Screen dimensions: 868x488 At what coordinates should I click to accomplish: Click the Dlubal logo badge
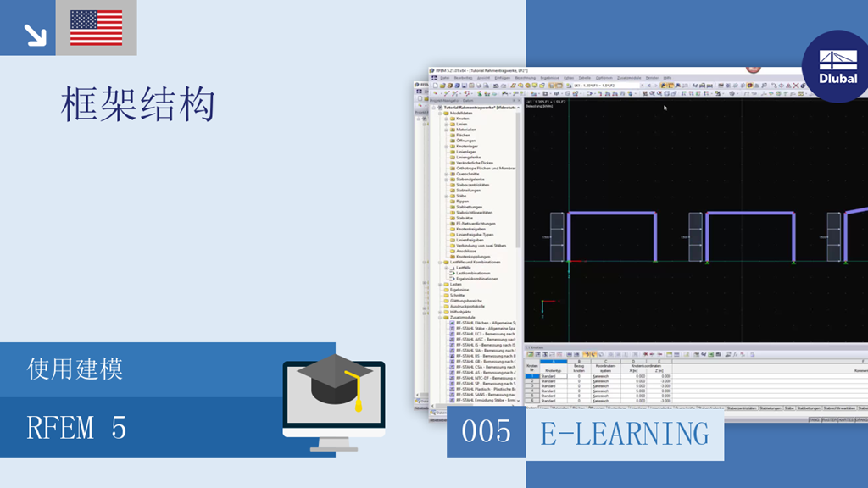836,66
